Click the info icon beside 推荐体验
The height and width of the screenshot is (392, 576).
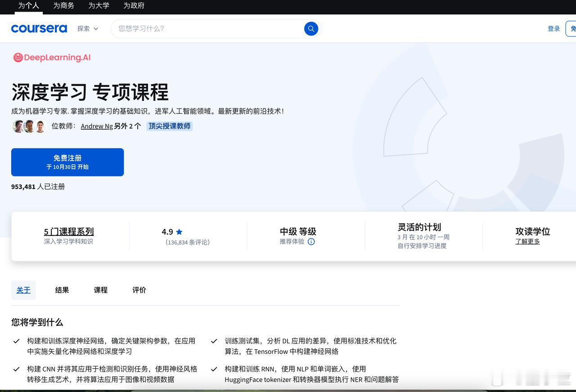311,242
